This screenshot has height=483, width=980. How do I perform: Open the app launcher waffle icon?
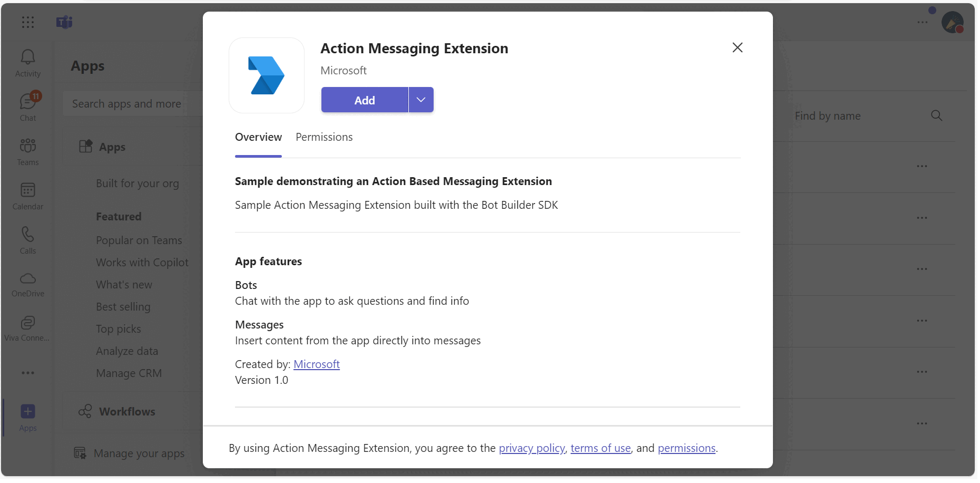27,22
